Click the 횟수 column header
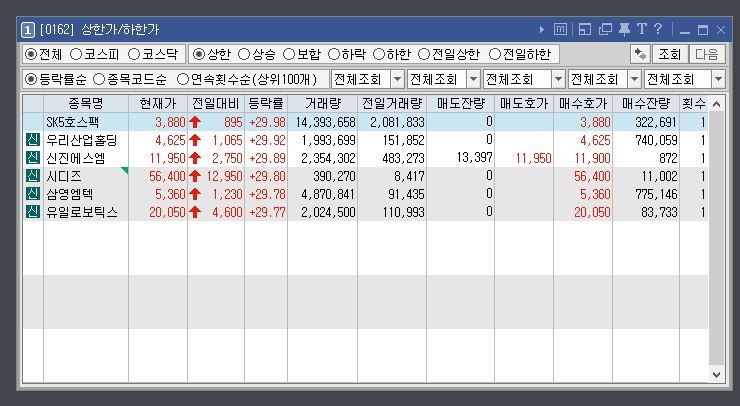 click(693, 104)
